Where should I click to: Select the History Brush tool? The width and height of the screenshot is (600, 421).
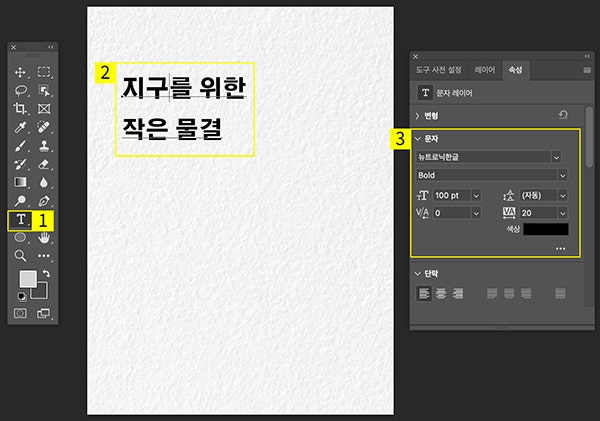click(x=20, y=164)
